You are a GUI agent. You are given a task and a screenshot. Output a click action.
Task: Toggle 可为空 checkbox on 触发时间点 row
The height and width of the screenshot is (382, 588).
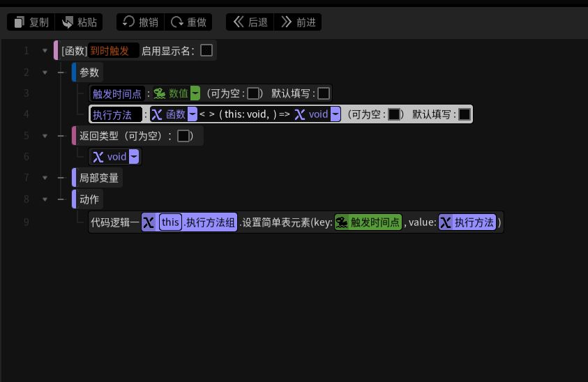253,93
